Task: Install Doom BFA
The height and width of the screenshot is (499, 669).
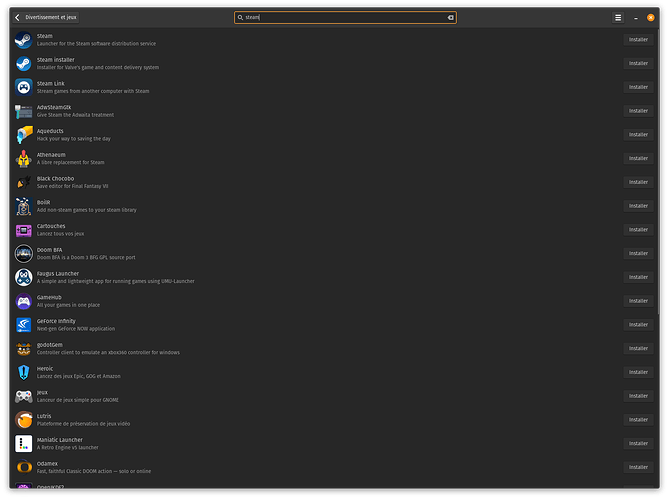Action: (638, 253)
